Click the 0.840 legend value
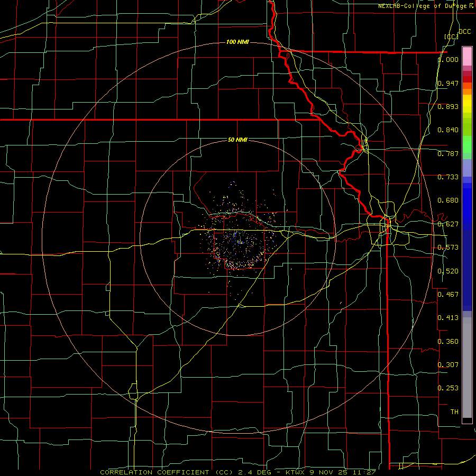This screenshot has height=476, width=476. pos(448,130)
